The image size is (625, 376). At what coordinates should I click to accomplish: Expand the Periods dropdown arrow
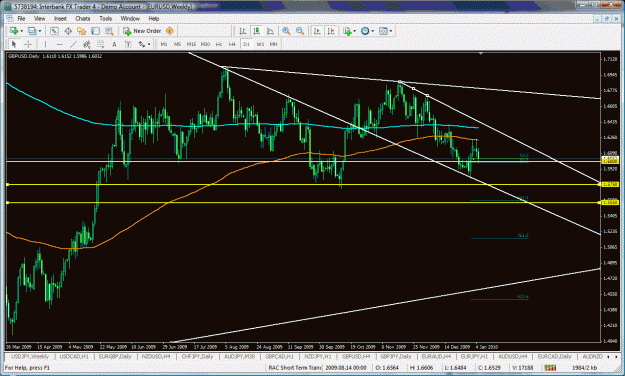[373, 31]
